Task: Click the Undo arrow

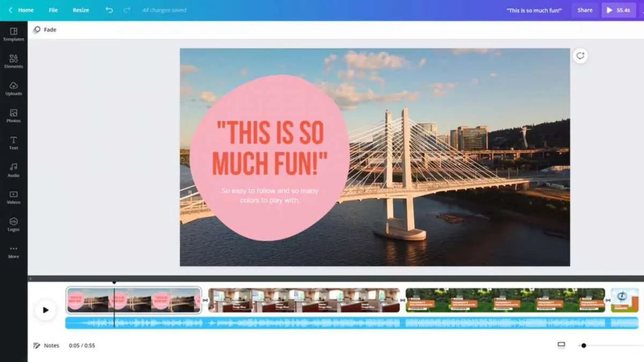Action: pos(109,10)
